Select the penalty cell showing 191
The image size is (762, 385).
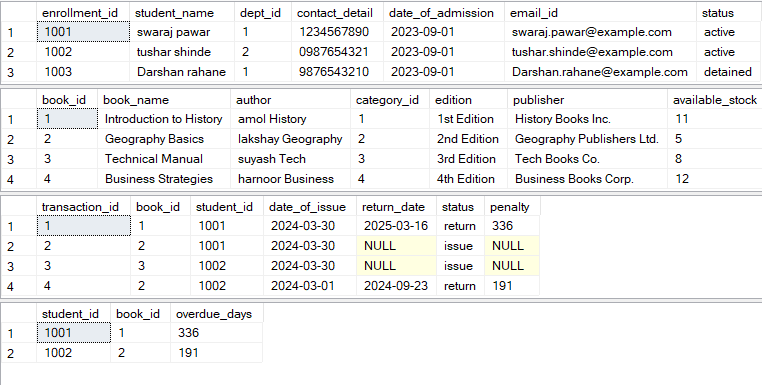coord(512,286)
